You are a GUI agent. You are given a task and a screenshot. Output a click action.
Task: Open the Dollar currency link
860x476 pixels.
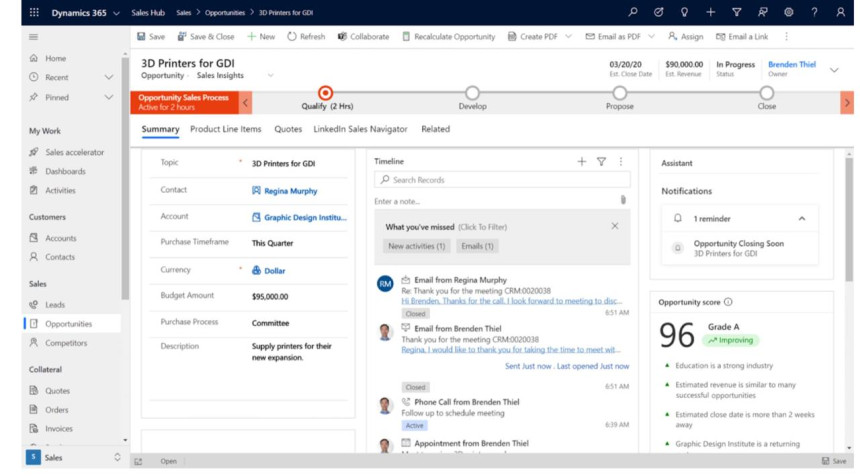pyautogui.click(x=274, y=270)
